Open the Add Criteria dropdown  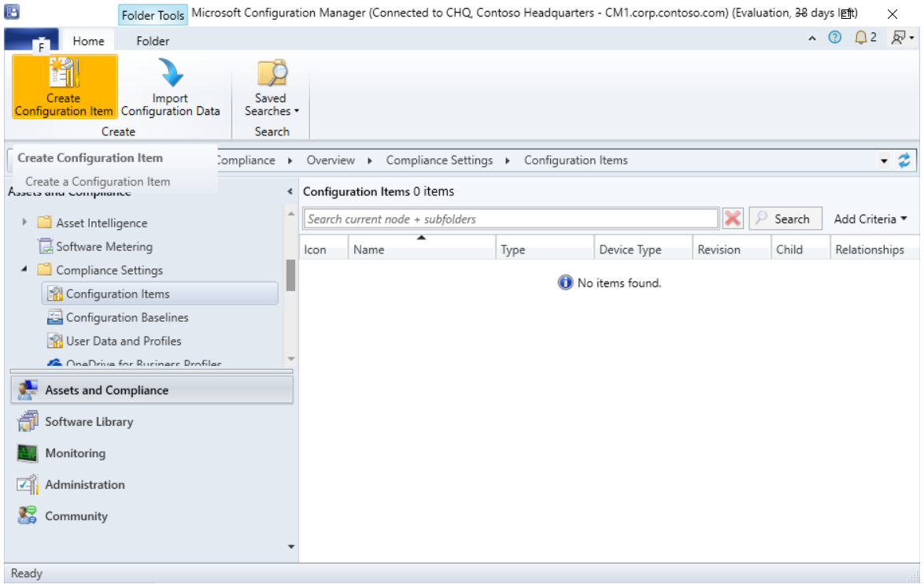[x=870, y=219]
